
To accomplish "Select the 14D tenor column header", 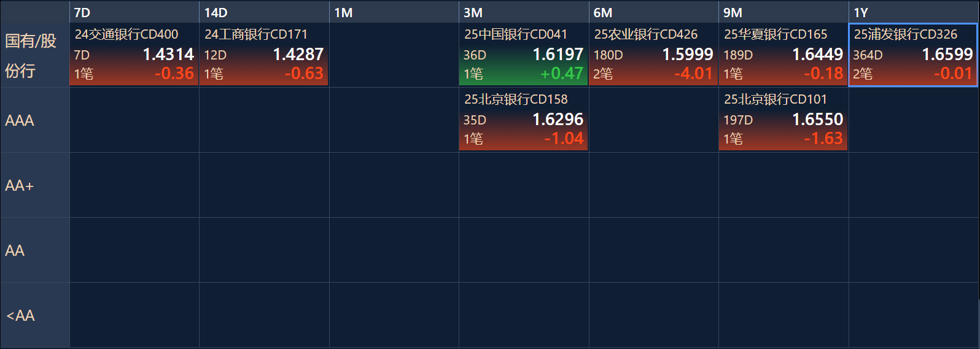I will (264, 12).
